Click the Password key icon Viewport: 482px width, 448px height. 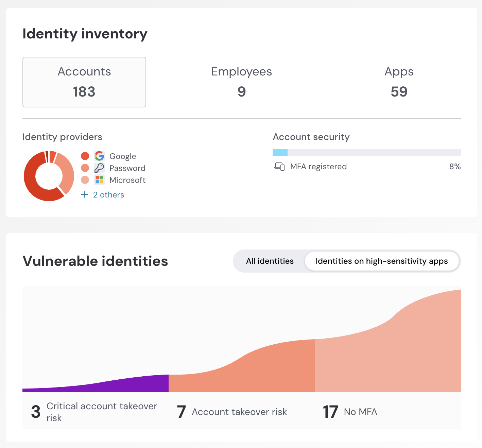[99, 168]
